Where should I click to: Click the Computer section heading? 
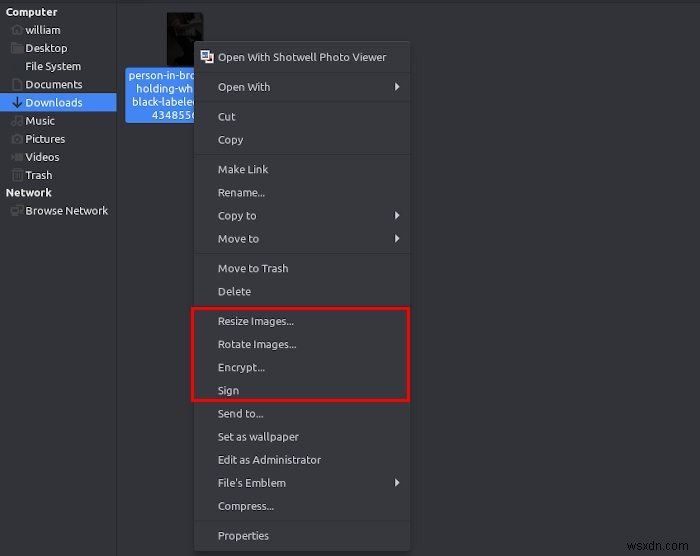tap(31, 12)
